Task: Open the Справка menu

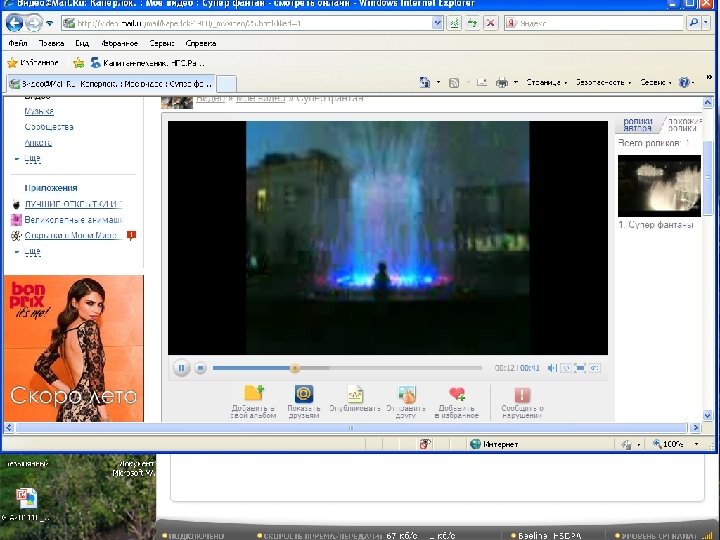Action: tap(201, 43)
